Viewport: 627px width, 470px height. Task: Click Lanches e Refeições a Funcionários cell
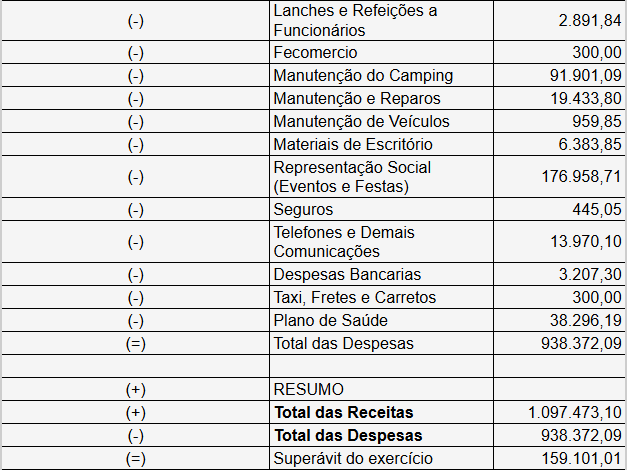coord(381,20)
